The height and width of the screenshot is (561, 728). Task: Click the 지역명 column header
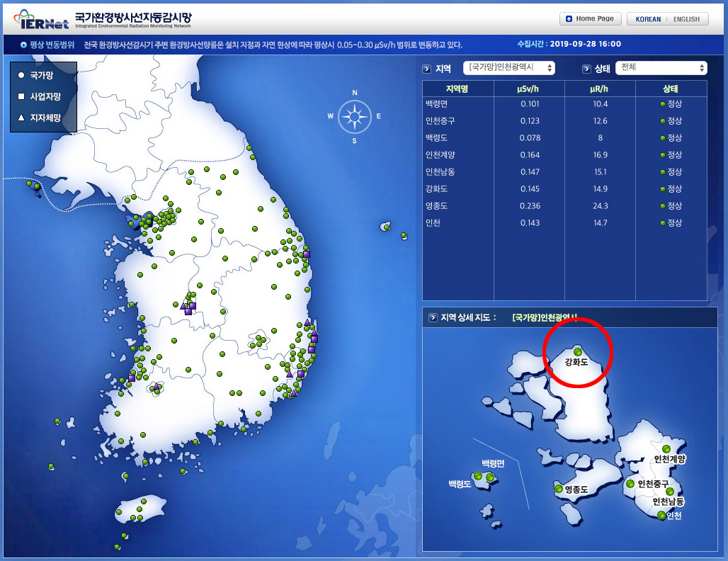coord(457,89)
